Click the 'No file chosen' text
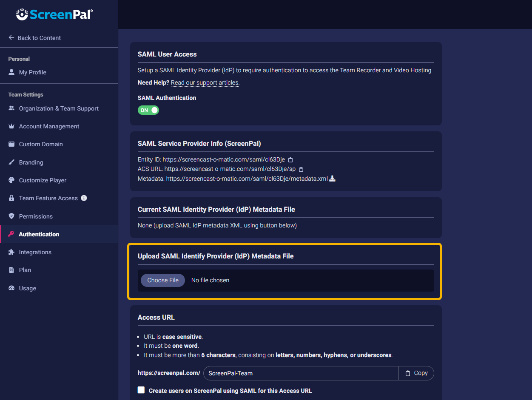 click(210, 280)
